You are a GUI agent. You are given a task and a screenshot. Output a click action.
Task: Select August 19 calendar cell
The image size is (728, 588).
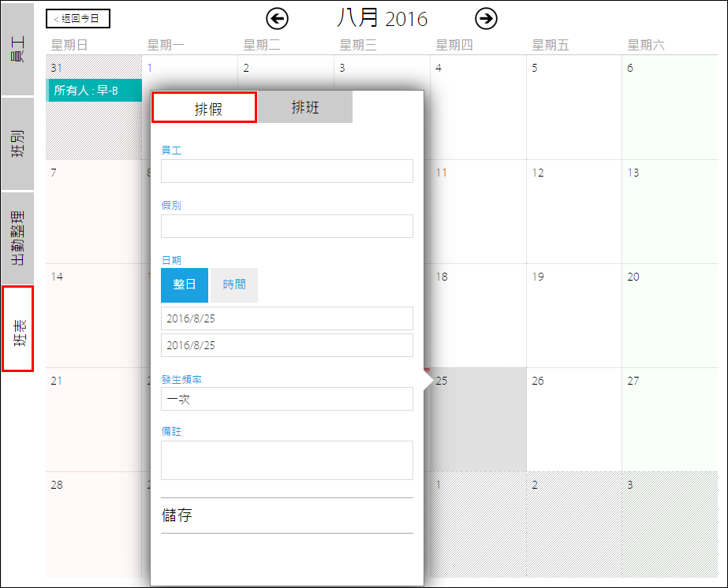[573, 315]
